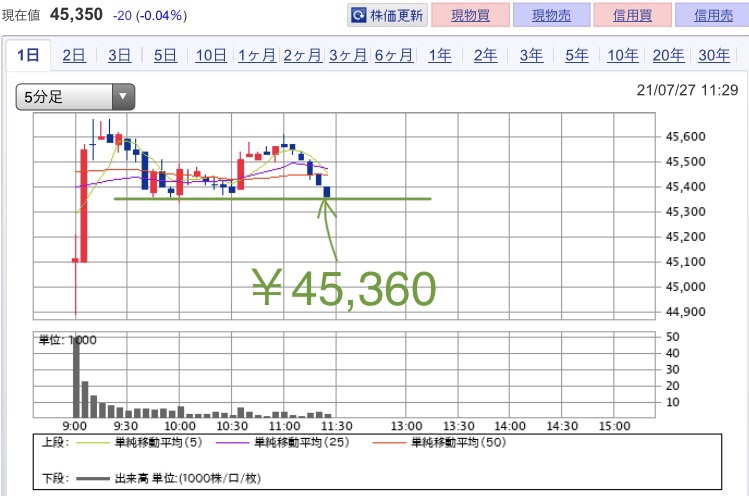Screen dimensions: 749x496
Task: Click the 44,900 price axis label
Action: (685, 312)
